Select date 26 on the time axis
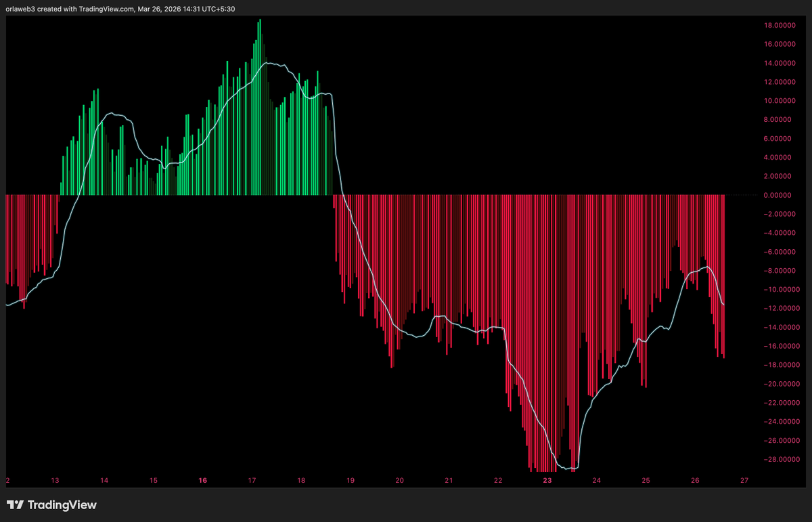Image resolution: width=812 pixels, height=522 pixels. click(x=695, y=481)
